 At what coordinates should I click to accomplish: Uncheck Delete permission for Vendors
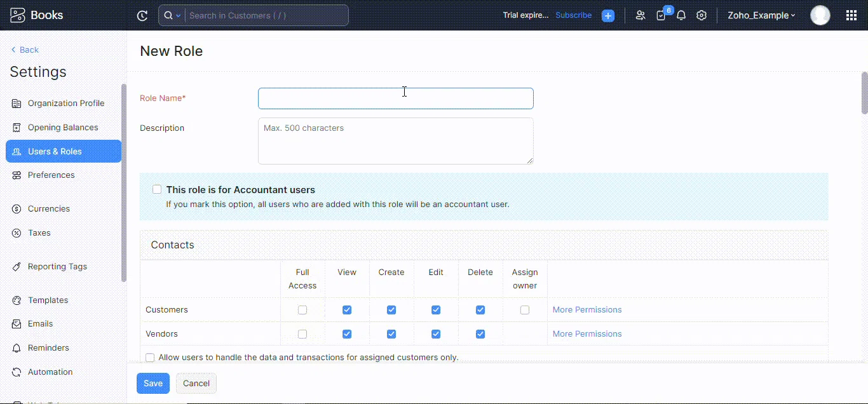(480, 334)
